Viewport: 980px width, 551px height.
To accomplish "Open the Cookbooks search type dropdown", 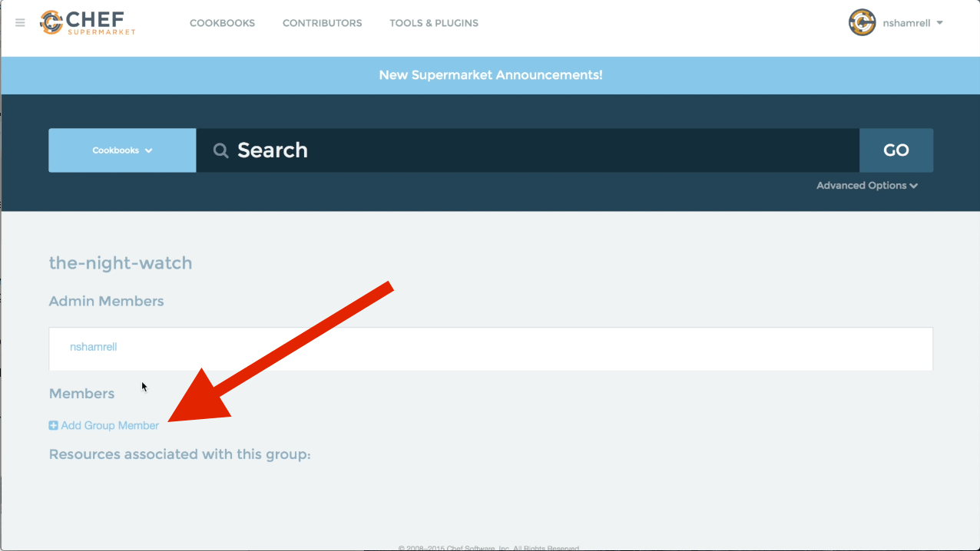I will click(122, 150).
